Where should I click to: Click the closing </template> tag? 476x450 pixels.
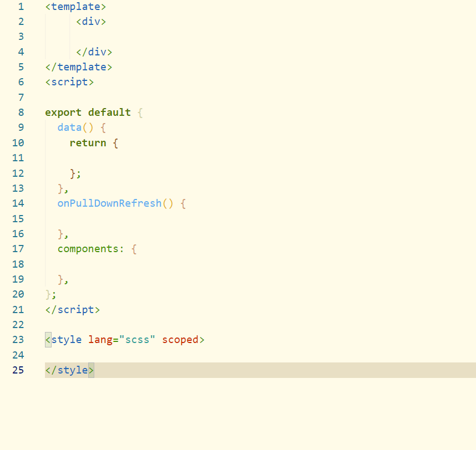[79, 67]
